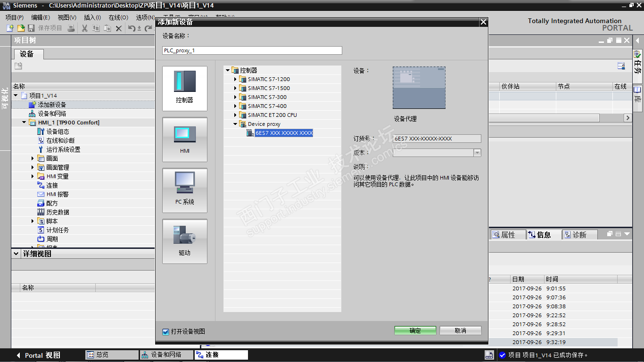Open HMI 报警 in the project tree

pyautogui.click(x=57, y=194)
